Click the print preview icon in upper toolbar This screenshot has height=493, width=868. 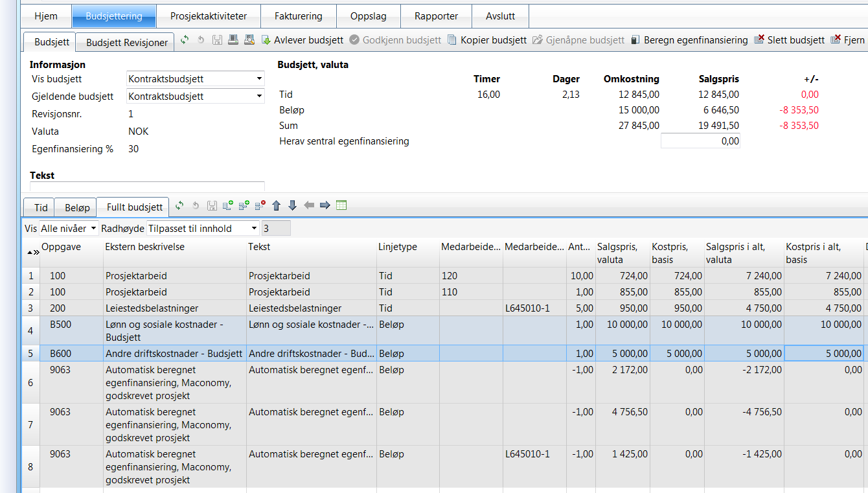249,40
